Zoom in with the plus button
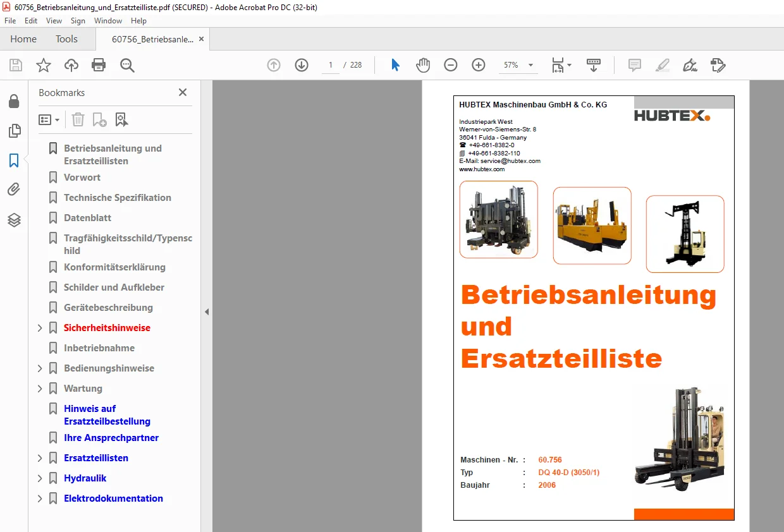Screen dimensions: 784x532 pos(479,65)
